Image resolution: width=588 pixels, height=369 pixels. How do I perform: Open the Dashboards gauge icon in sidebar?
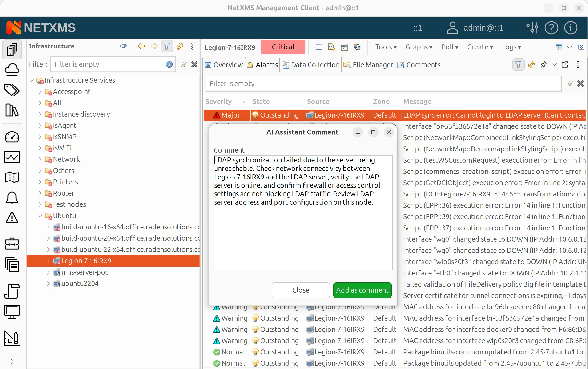(12, 137)
